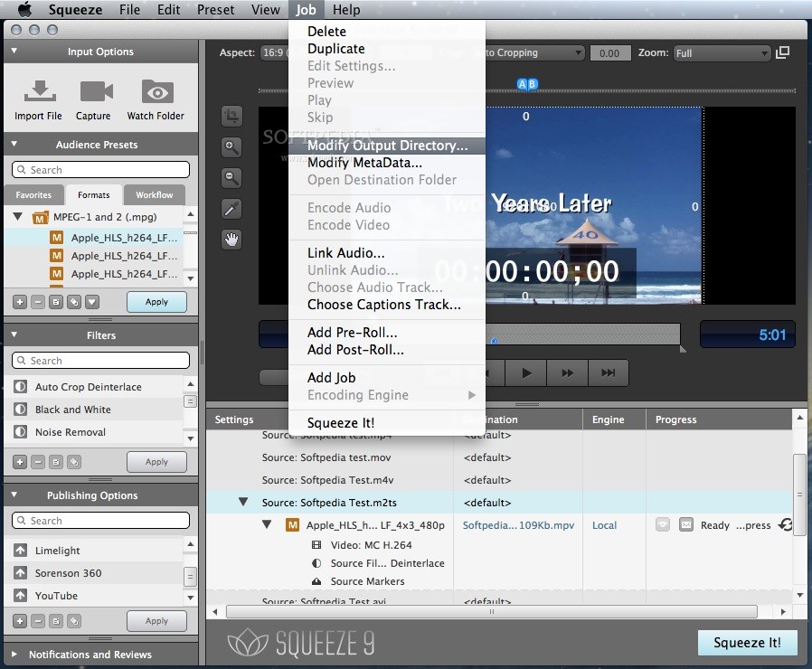Click the email notification icon in the Progress column

tap(686, 524)
